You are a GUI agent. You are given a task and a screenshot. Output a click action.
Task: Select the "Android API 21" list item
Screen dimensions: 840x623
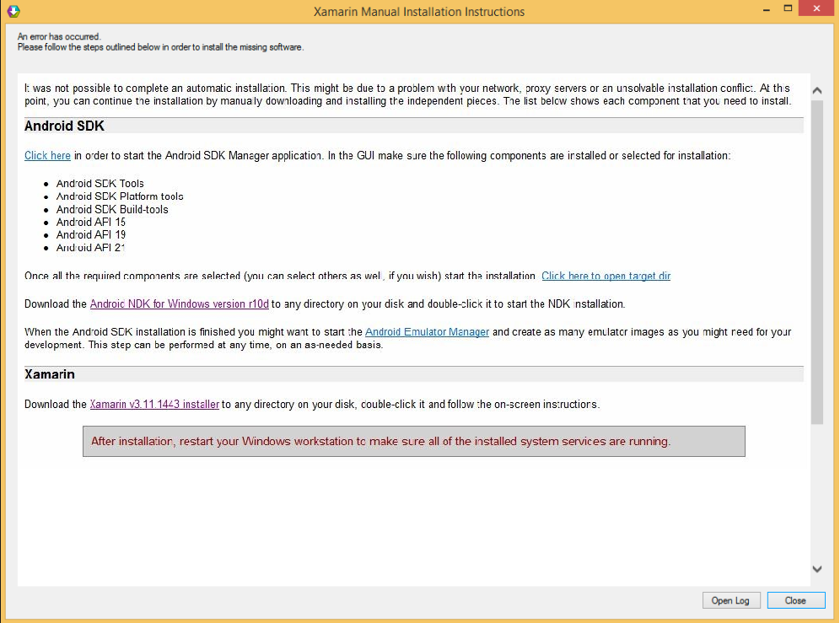click(91, 248)
